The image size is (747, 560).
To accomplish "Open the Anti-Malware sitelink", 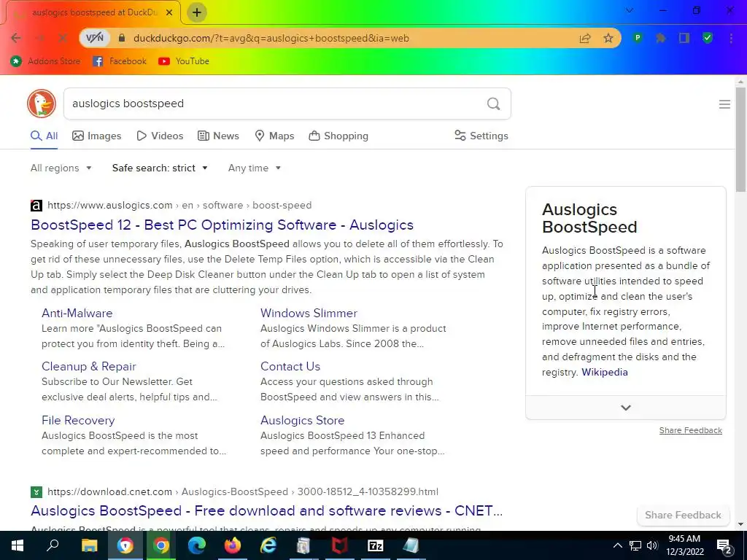I will [x=77, y=313].
